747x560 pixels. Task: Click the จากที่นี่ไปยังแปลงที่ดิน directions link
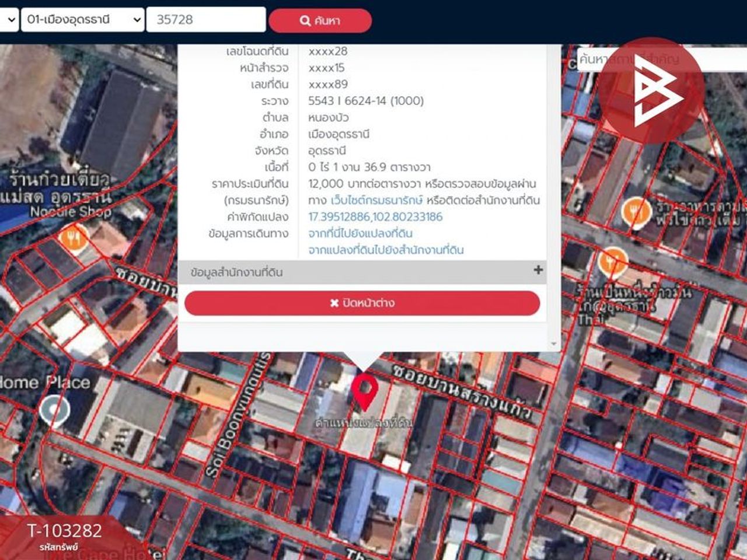point(360,233)
